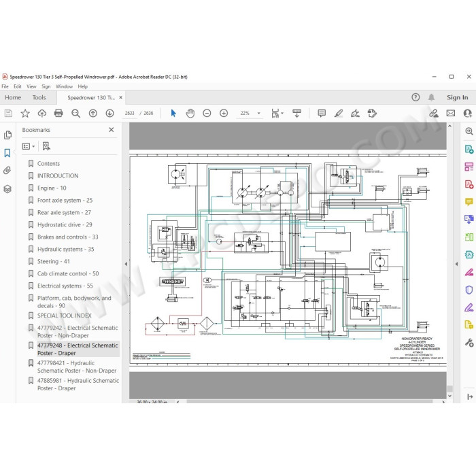Go to previous page arrow

(93, 114)
